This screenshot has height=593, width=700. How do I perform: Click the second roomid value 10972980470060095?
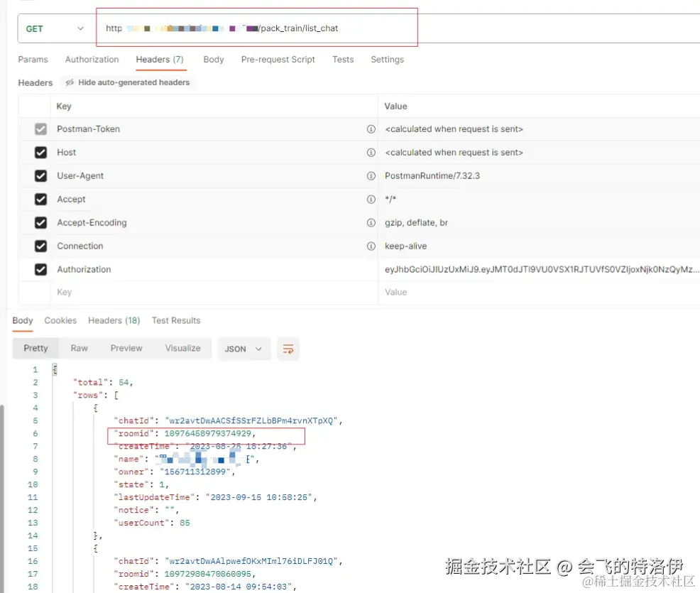click(x=207, y=574)
